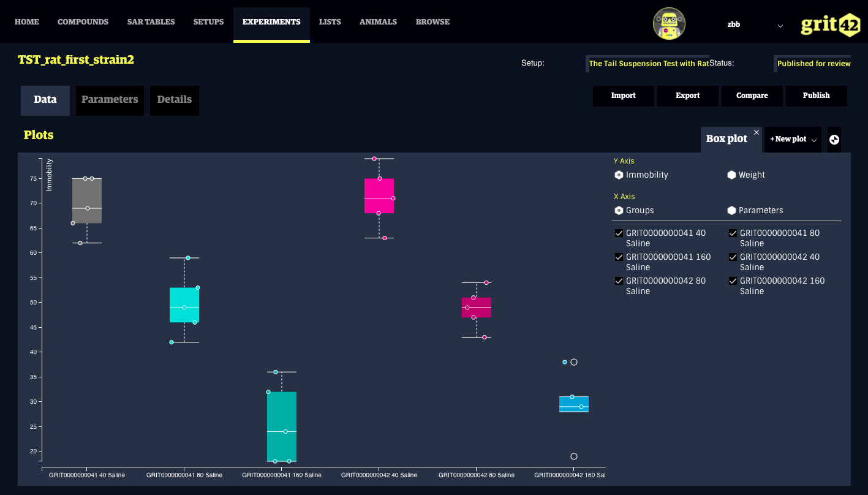Open the Compounds menu in navigation
The image size is (868, 495).
[83, 22]
